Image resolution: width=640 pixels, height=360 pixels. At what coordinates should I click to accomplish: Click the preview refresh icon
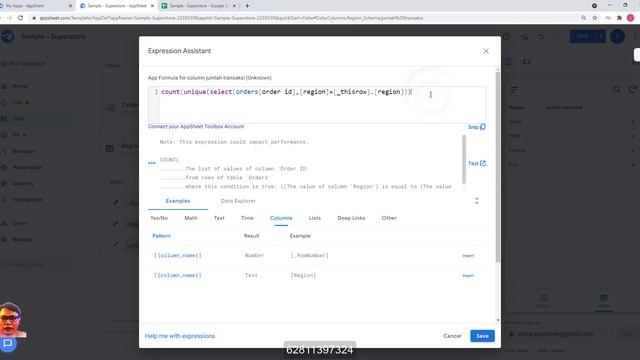click(633, 89)
